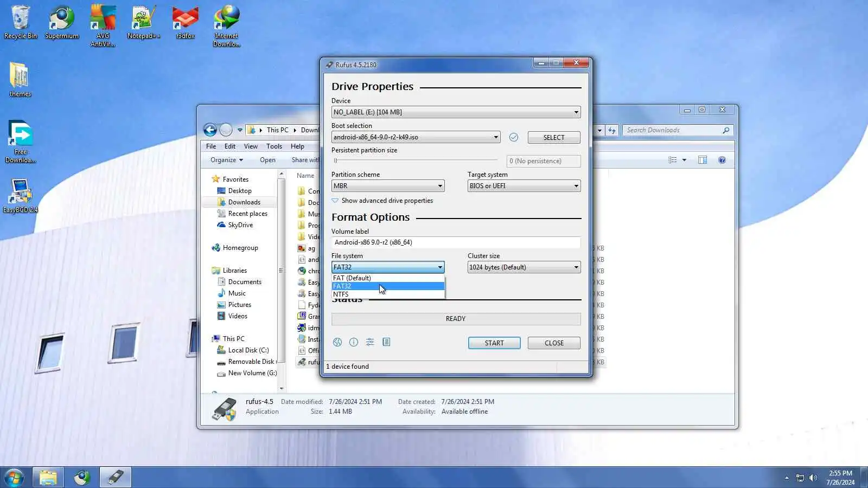
Task: Open the Partition scheme dropdown
Action: pyautogui.click(x=388, y=186)
